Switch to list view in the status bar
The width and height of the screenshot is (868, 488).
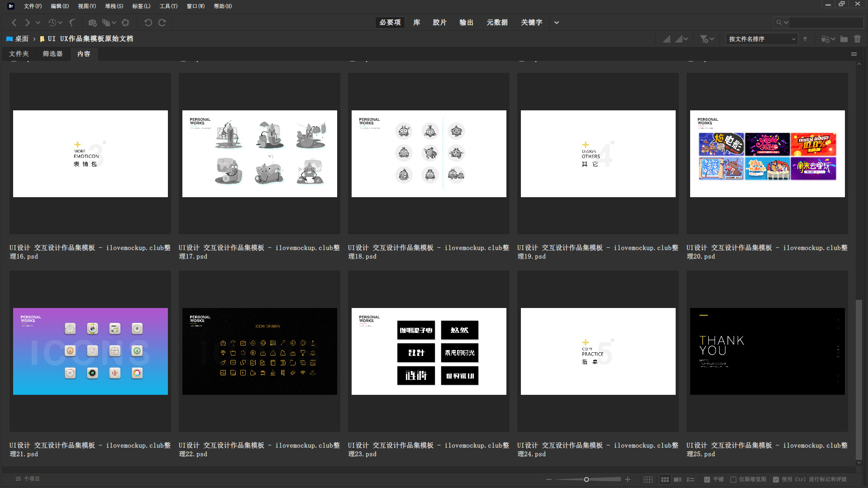point(691,479)
